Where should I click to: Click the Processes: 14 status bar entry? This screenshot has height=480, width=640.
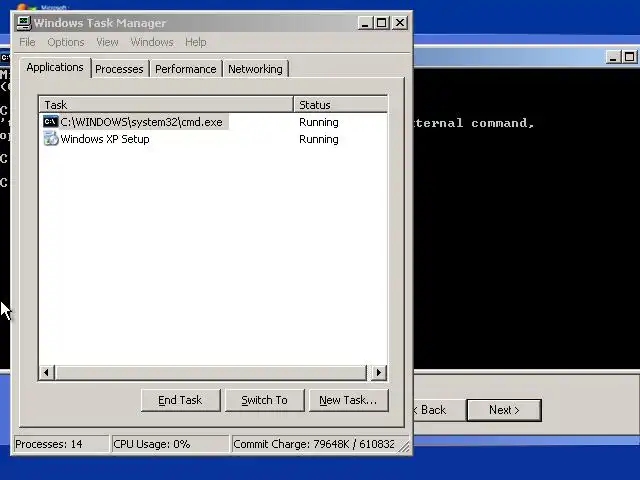tap(61, 444)
